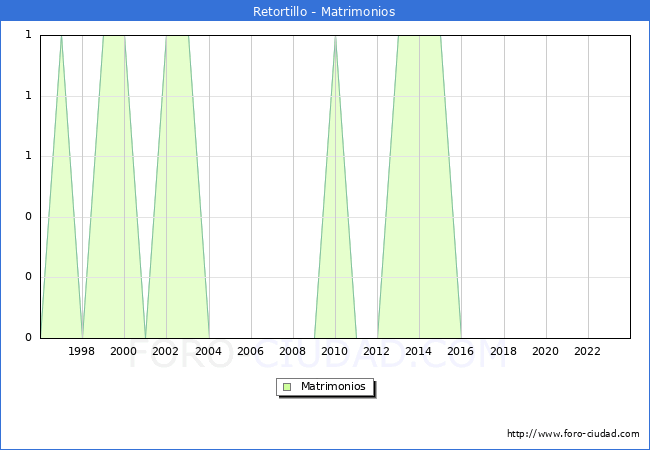Select the 2022 x-axis label
This screenshot has height=450, width=650.
click(x=587, y=351)
